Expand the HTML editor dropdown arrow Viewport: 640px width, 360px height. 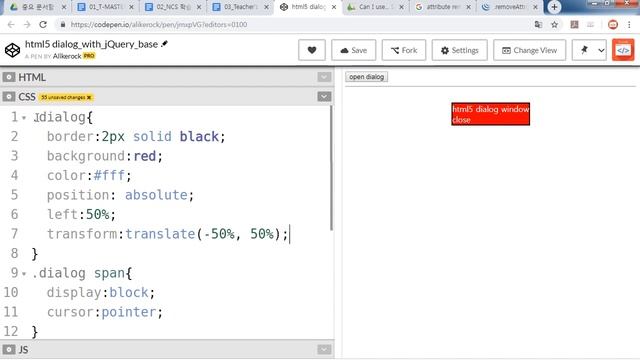pos(324,77)
